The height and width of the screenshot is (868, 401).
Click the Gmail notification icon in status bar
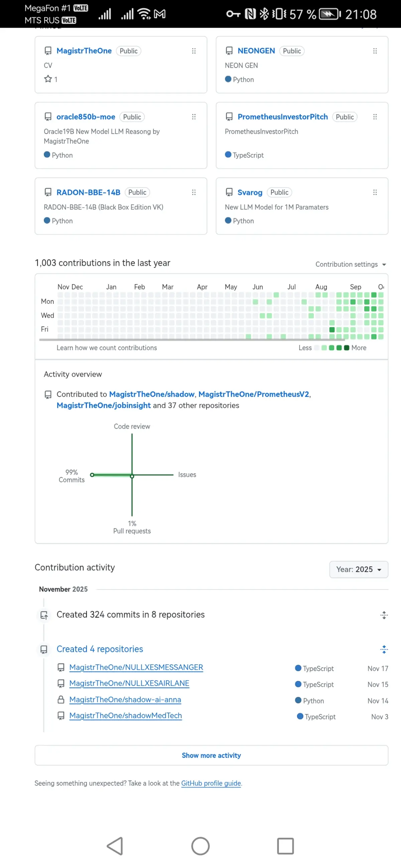click(159, 14)
